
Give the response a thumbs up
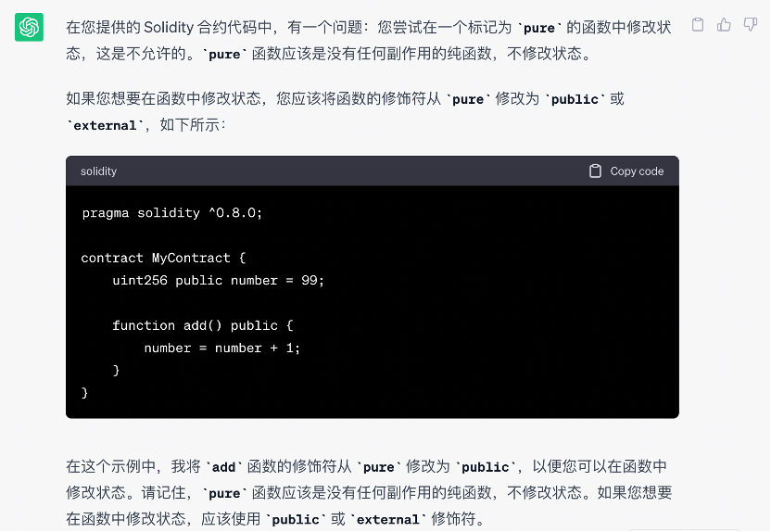click(724, 25)
